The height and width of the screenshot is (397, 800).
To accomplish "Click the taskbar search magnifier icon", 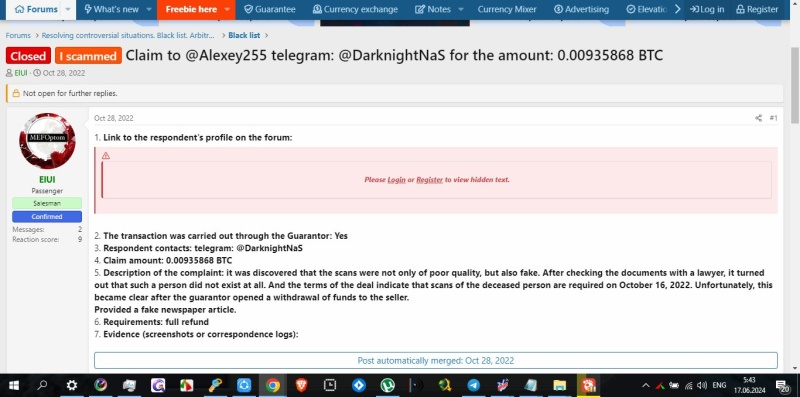I will tap(42, 385).
